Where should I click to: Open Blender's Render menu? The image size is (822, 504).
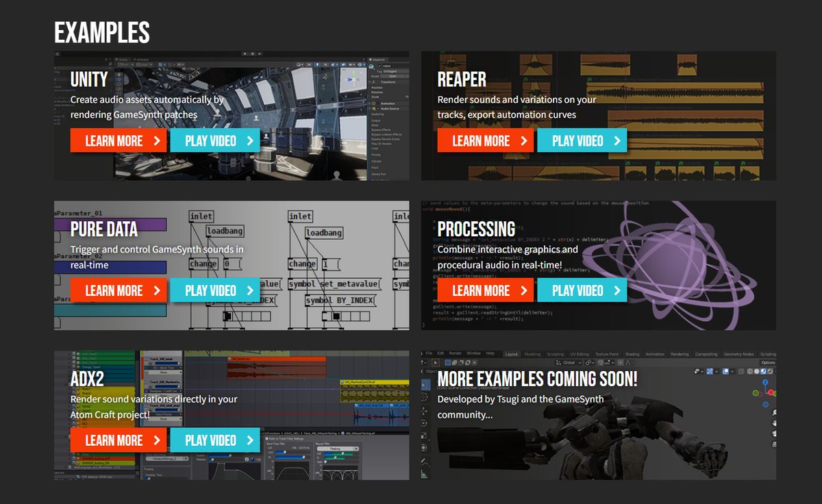(x=457, y=352)
